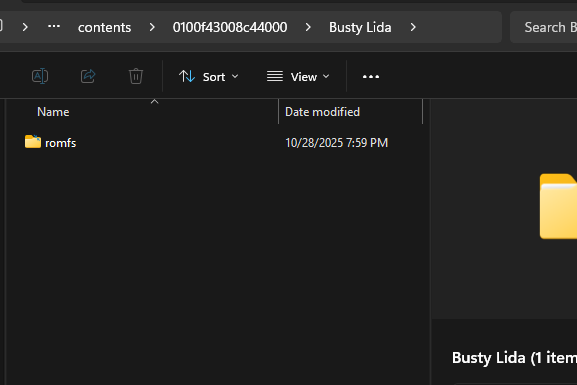Expand the View dropdown arrow
Screen dimensions: 577x385
tap(326, 76)
